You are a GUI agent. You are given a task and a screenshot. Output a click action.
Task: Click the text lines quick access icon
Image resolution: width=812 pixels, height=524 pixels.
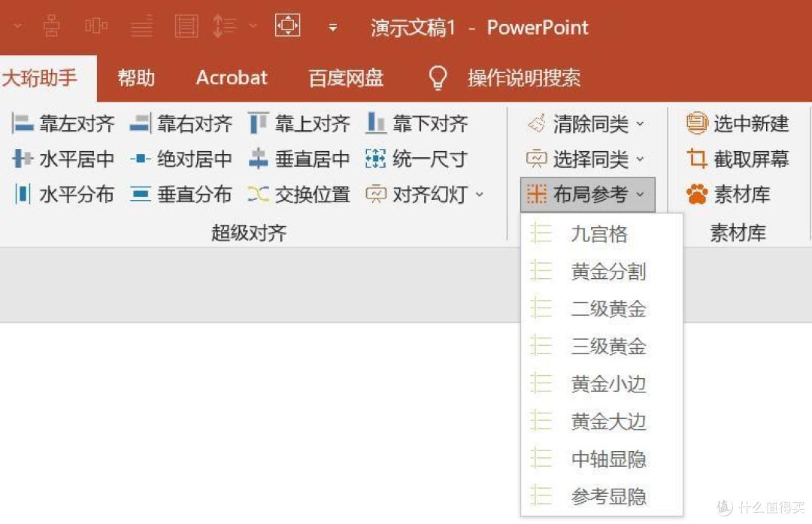point(141,26)
